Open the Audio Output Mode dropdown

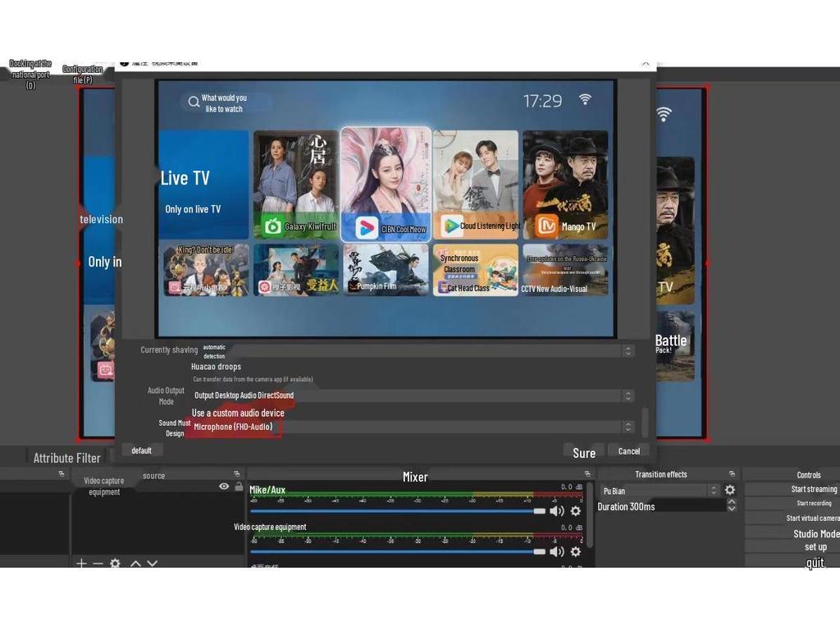point(413,395)
